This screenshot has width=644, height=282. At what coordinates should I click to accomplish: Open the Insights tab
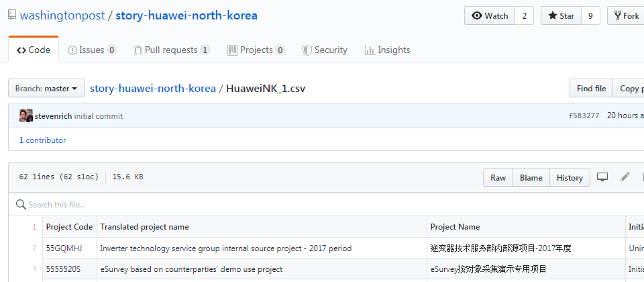tap(387, 50)
